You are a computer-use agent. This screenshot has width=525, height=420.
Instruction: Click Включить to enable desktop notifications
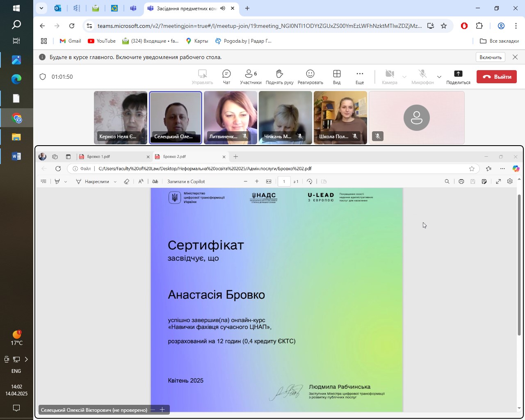(x=491, y=57)
